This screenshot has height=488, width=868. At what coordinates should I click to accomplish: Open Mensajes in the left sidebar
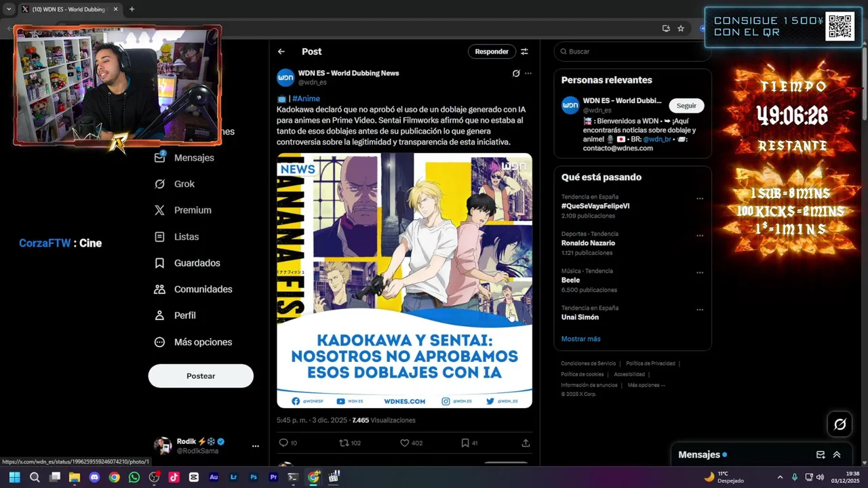click(184, 157)
